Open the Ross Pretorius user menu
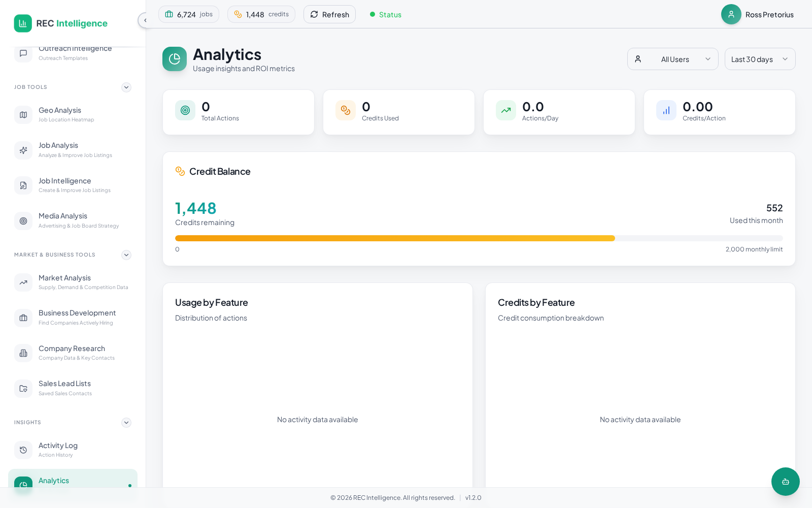The height and width of the screenshot is (508, 812). (x=758, y=14)
